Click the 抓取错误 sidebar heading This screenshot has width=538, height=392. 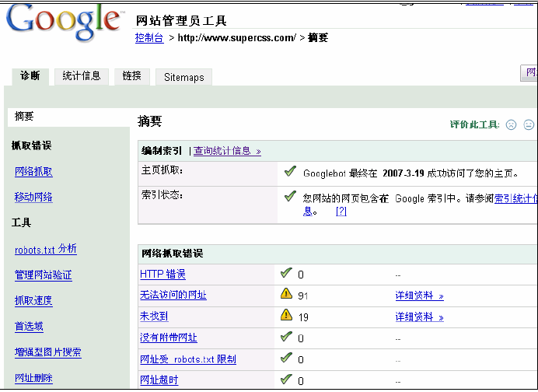pos(32,145)
